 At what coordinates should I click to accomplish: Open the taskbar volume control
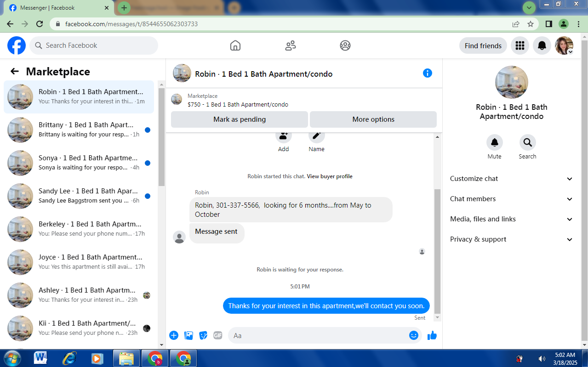pyautogui.click(x=542, y=359)
